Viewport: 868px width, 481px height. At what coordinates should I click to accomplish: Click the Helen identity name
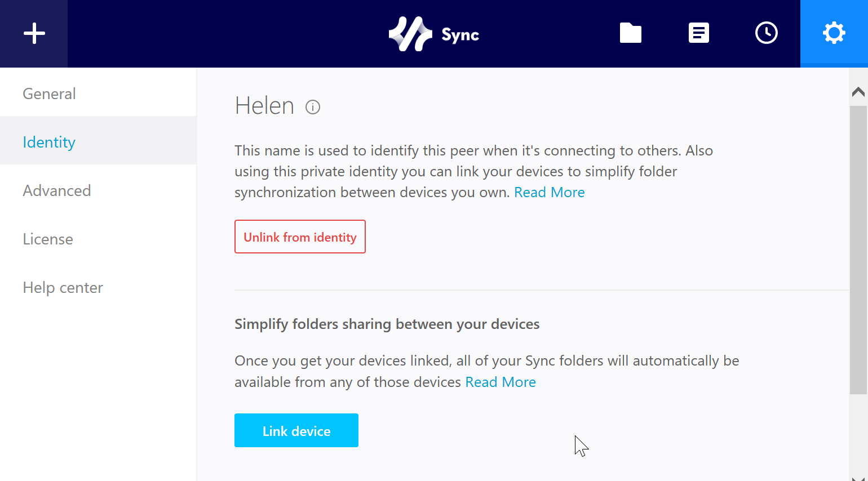[x=264, y=106]
